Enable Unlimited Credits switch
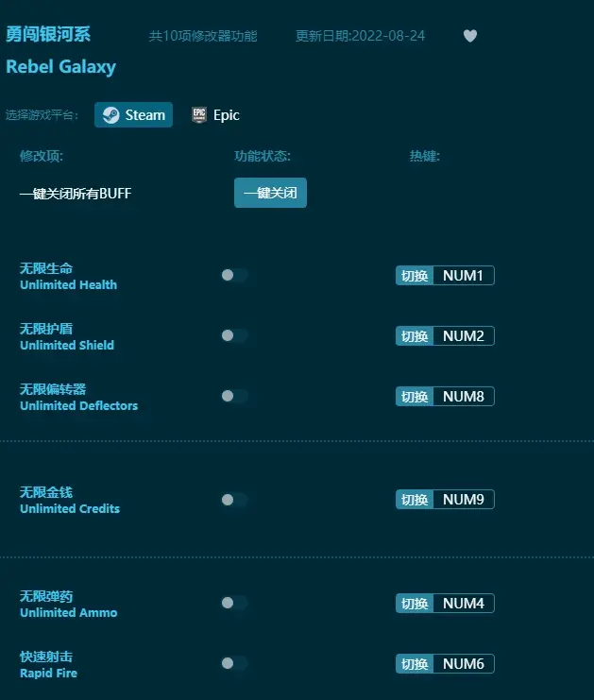Screen dimensions: 594x700 click(x=235, y=500)
